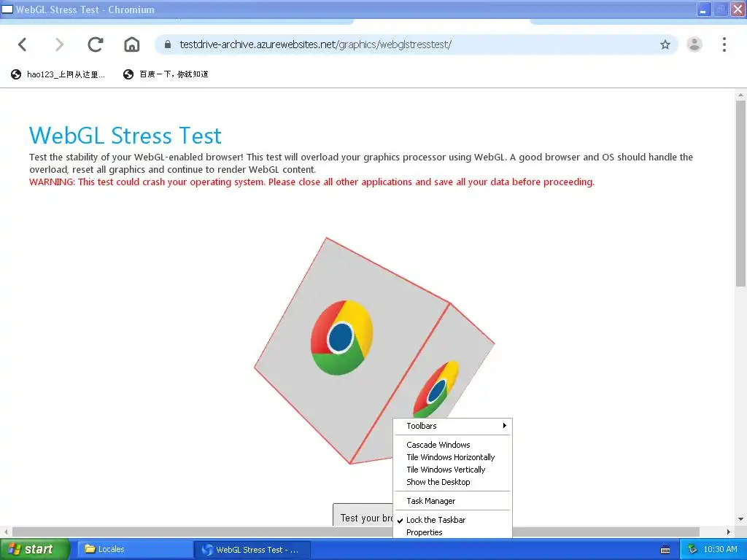The image size is (747, 560).
Task: Click the horizontal scrollbar right arrow
Action: pos(729,532)
